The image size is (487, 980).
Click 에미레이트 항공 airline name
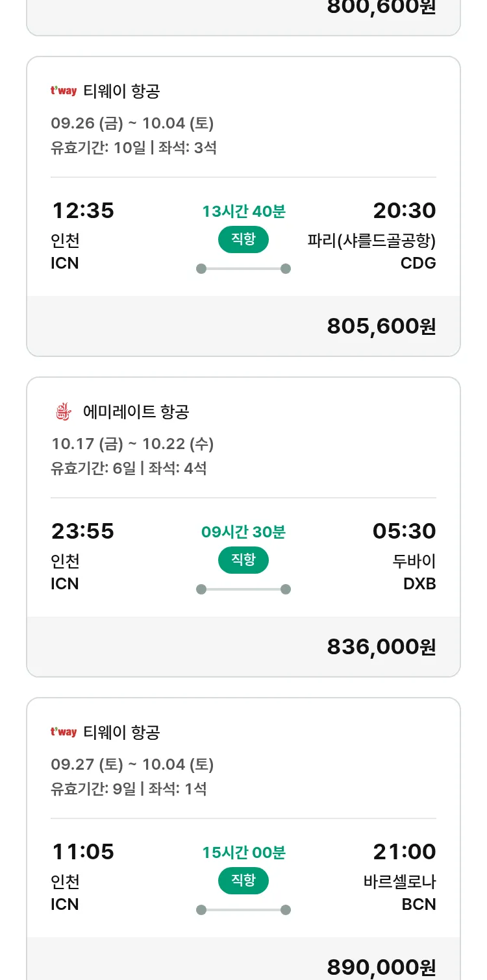point(136,411)
